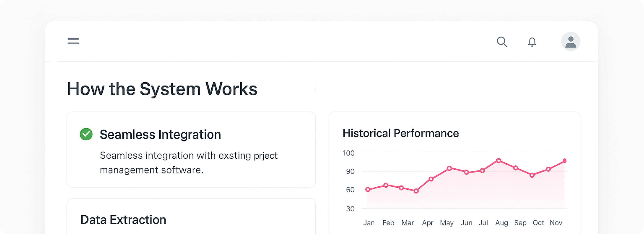The height and width of the screenshot is (234, 644).
Task: Select the Apr data point
Action: [x=431, y=179]
